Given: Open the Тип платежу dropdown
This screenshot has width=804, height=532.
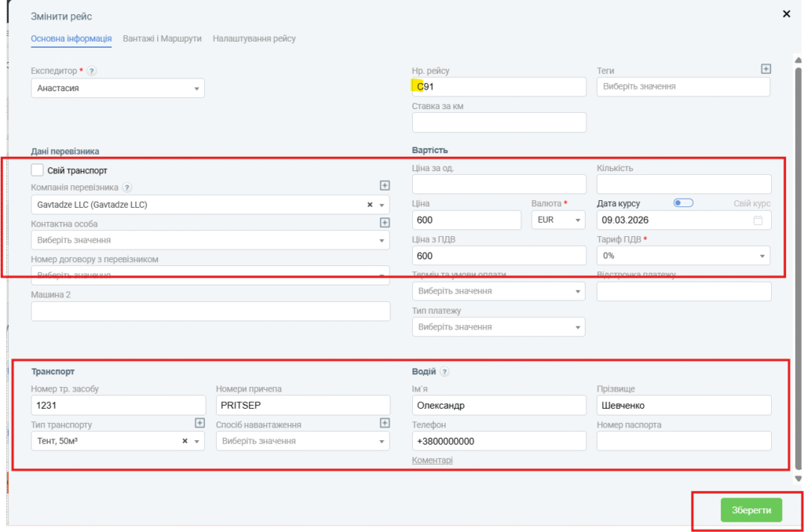Looking at the screenshot, I should (499, 327).
